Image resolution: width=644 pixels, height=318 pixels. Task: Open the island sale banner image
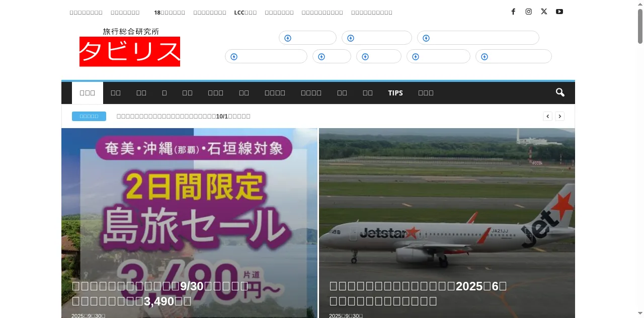coord(189,223)
